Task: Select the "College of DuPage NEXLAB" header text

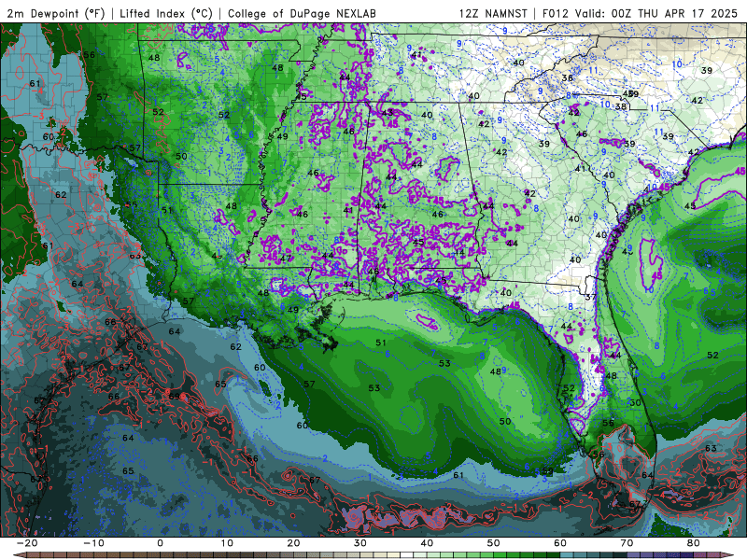Action: tap(302, 13)
